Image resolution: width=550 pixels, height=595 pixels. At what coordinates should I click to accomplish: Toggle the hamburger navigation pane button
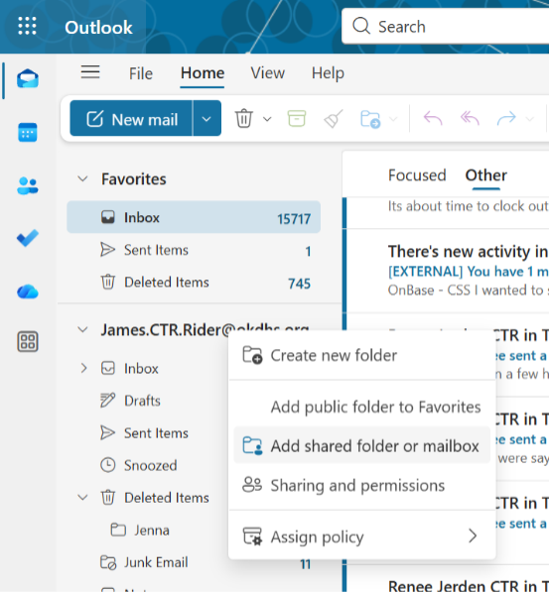tap(90, 72)
